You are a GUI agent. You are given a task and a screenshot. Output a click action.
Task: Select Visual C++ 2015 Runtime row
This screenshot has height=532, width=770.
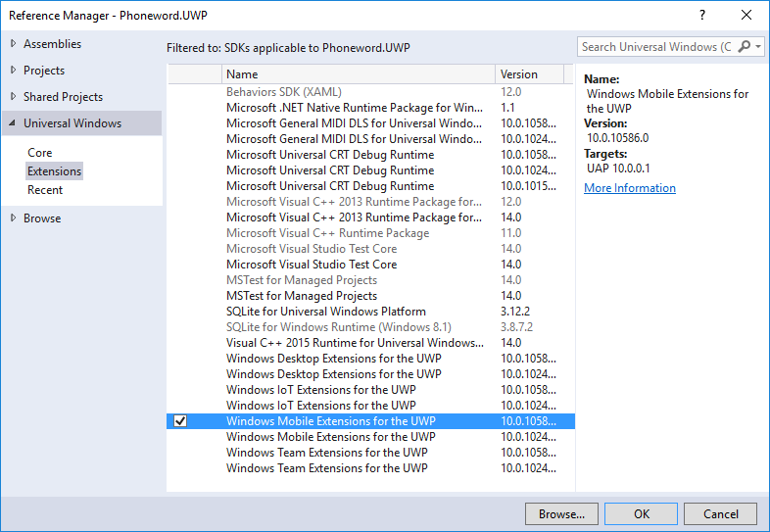(x=355, y=343)
